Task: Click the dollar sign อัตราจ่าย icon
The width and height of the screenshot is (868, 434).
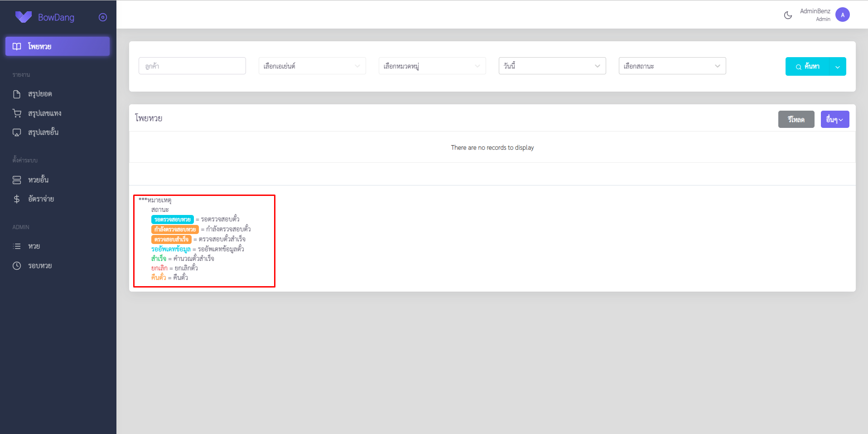Action: coord(17,199)
